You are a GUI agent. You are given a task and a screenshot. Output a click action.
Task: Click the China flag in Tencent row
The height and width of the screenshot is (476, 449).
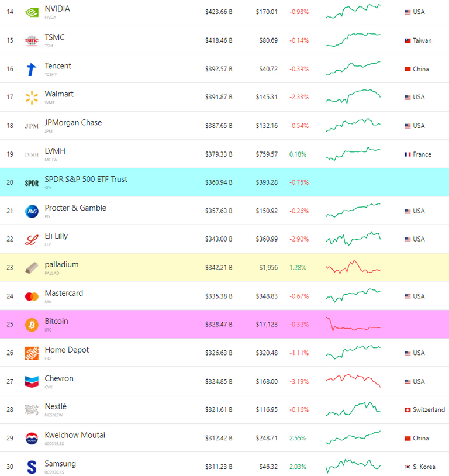(x=407, y=69)
